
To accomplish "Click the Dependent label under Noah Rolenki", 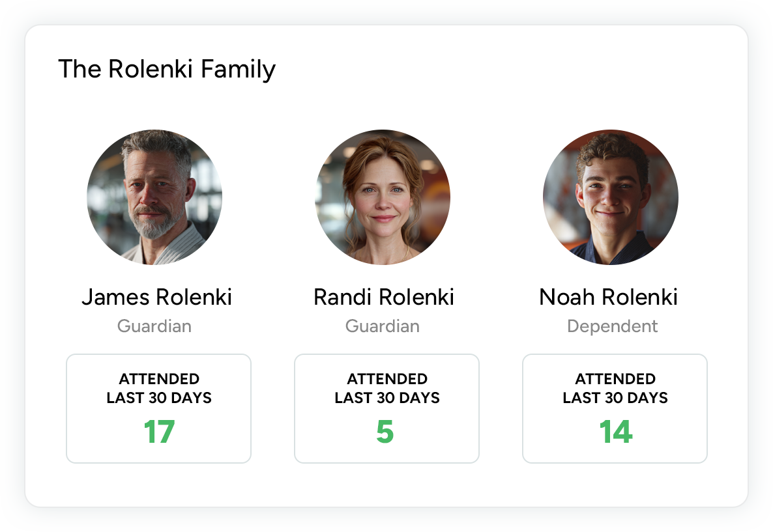I will pyautogui.click(x=613, y=326).
